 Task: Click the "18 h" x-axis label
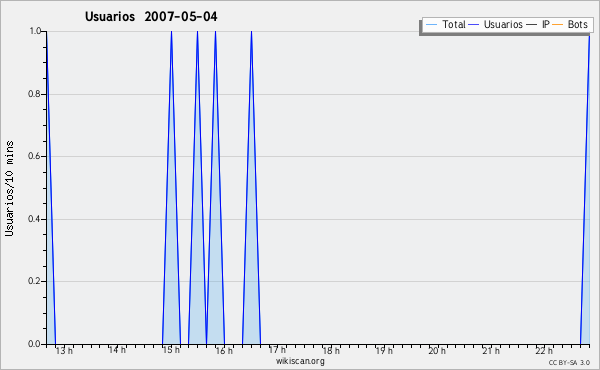[331, 350]
